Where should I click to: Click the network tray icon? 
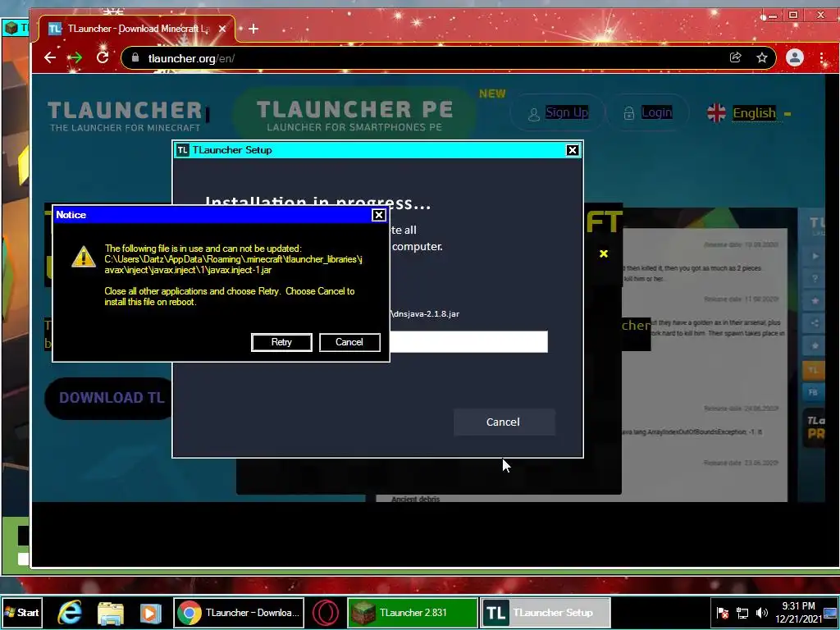pos(742,613)
